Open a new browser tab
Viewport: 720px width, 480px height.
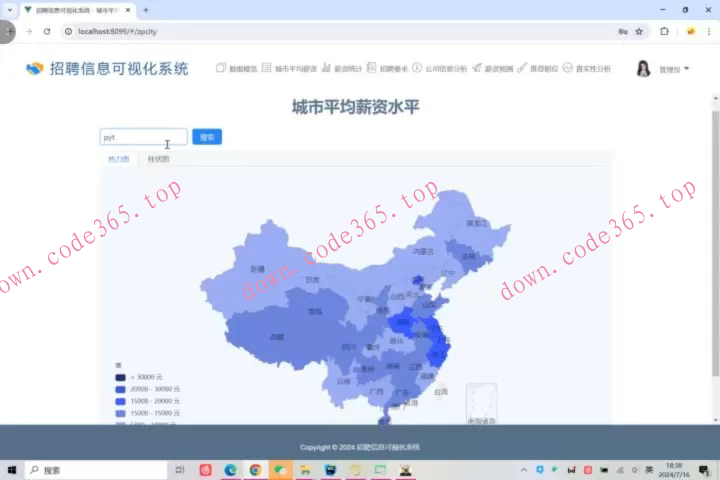pos(146,10)
